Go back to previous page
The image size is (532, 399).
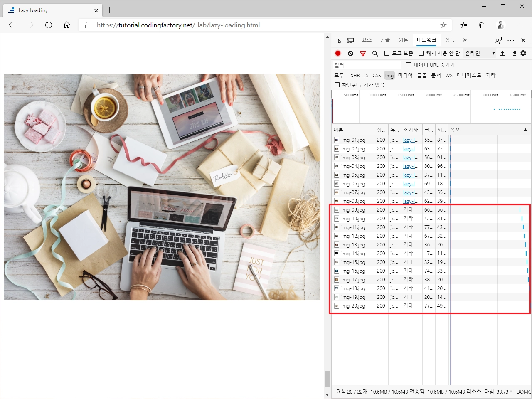click(12, 25)
